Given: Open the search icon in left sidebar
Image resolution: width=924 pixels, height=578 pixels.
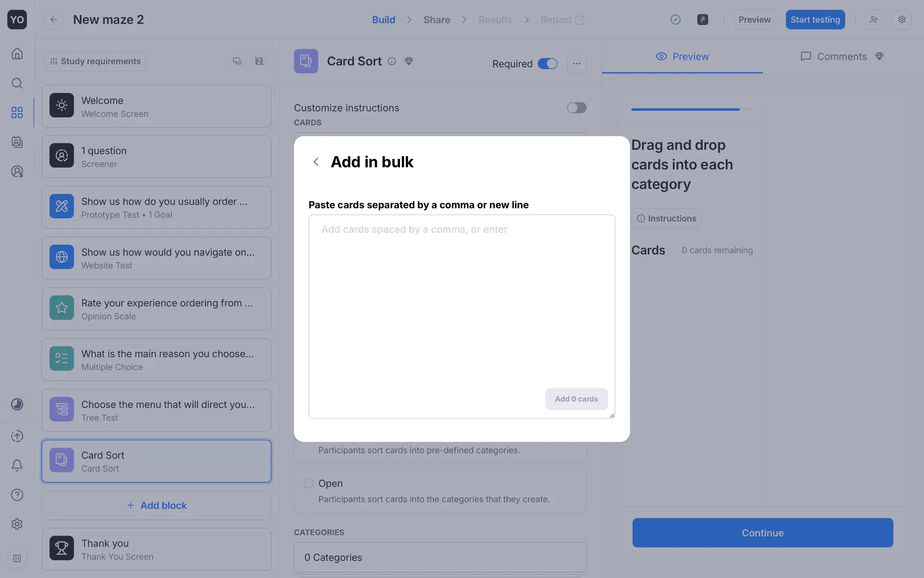Looking at the screenshot, I should (x=17, y=83).
